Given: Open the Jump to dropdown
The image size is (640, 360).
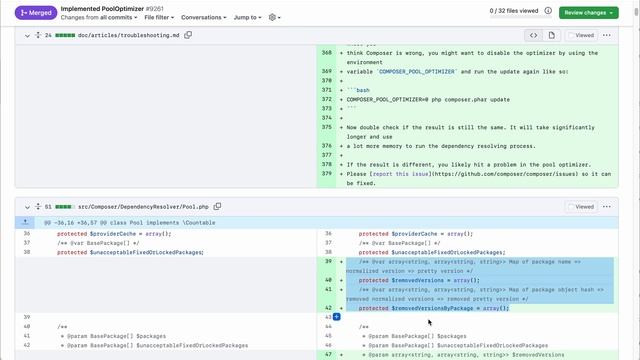Looking at the screenshot, I should 247,18.
